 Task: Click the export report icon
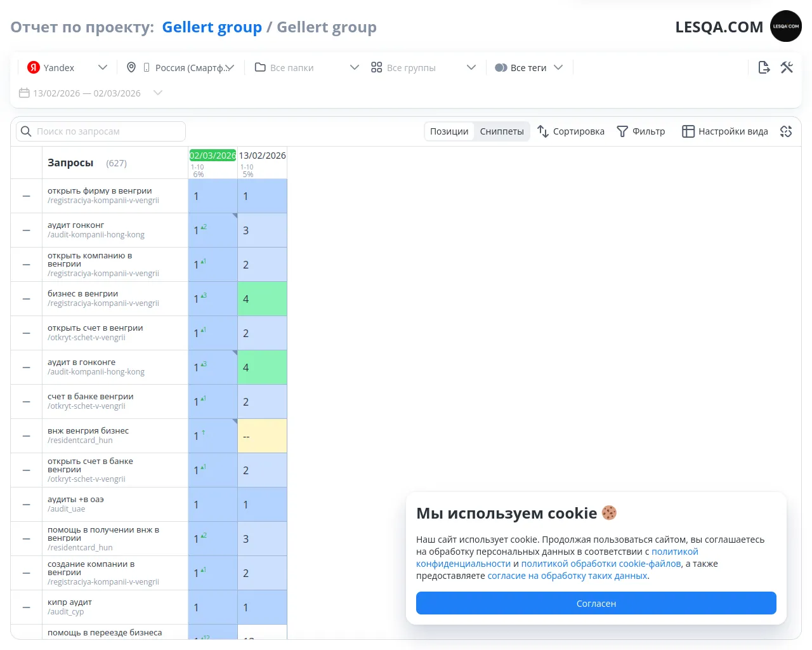pos(764,67)
